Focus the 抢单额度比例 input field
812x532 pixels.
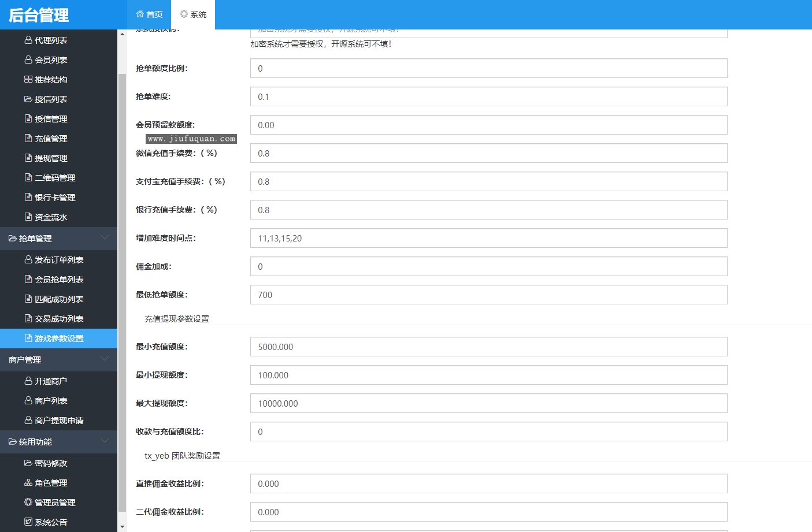488,68
